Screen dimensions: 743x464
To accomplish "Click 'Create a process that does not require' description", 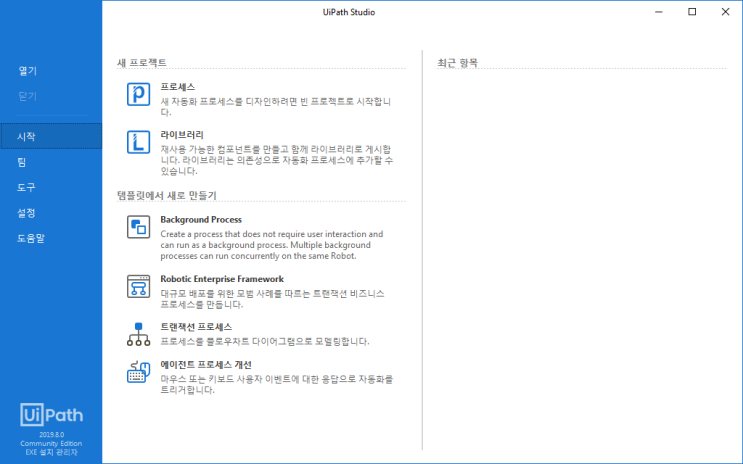I will [272, 245].
